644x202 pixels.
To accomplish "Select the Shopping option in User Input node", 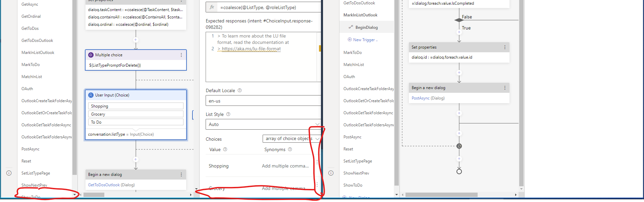I will click(x=136, y=106).
